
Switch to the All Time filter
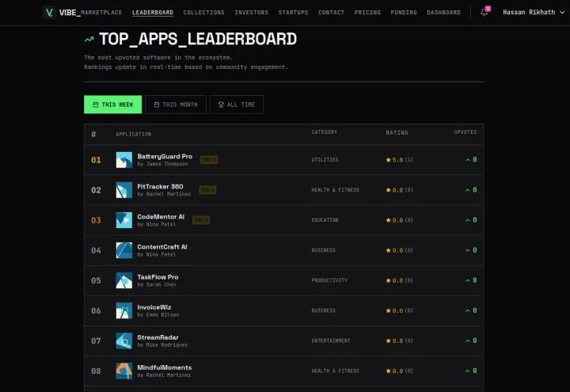pyautogui.click(x=237, y=105)
